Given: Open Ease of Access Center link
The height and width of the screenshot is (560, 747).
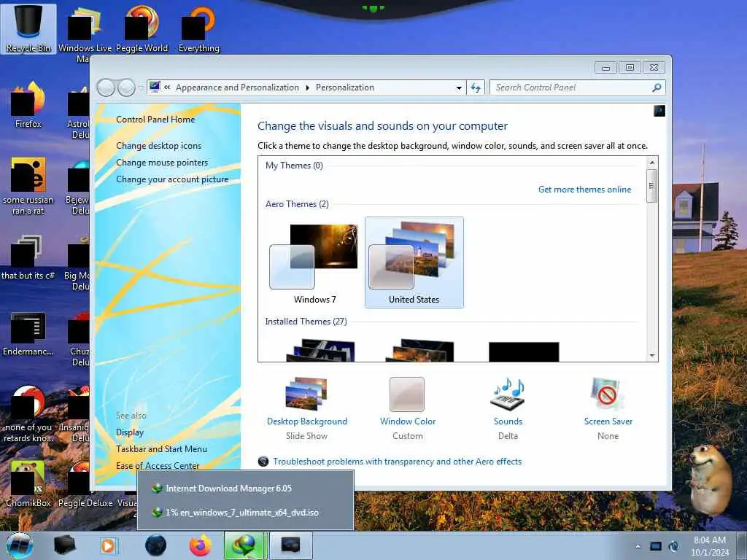Looking at the screenshot, I should (x=158, y=466).
